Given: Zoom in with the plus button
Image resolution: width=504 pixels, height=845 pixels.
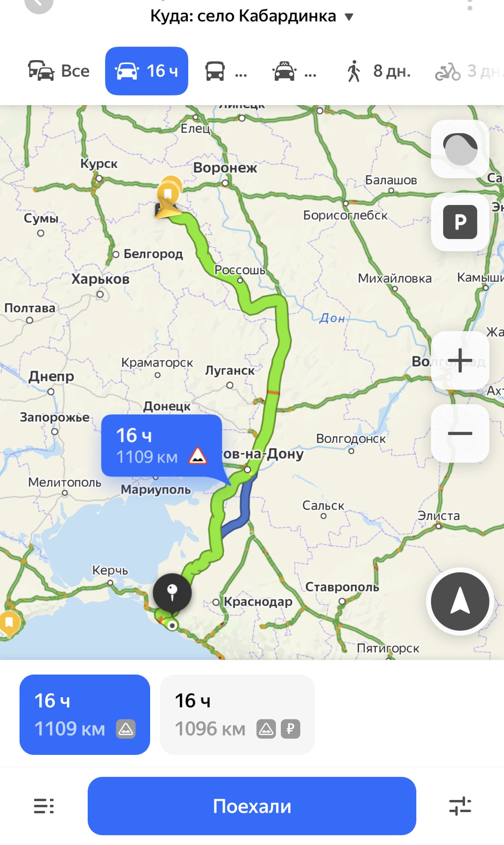Looking at the screenshot, I should 460,360.
